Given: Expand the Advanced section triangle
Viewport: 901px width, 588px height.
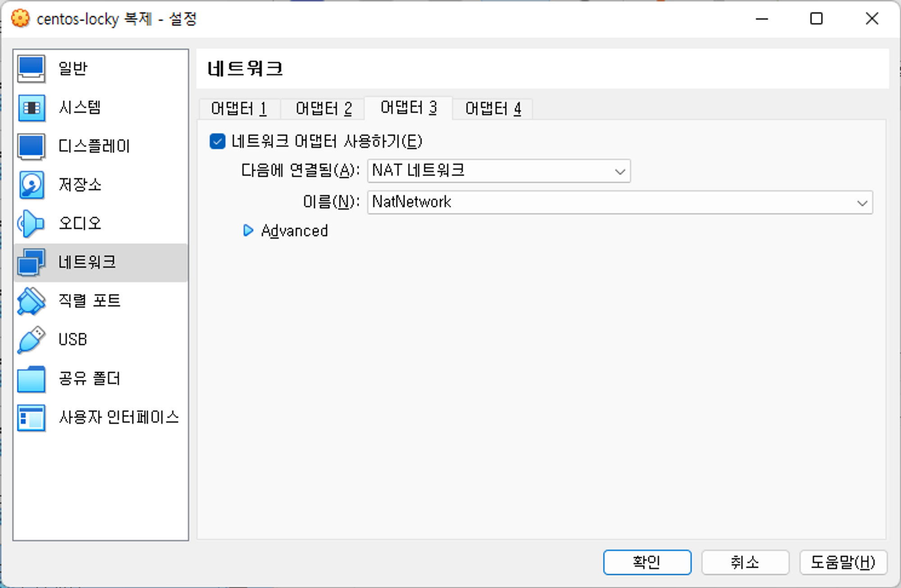Looking at the screenshot, I should click(248, 231).
